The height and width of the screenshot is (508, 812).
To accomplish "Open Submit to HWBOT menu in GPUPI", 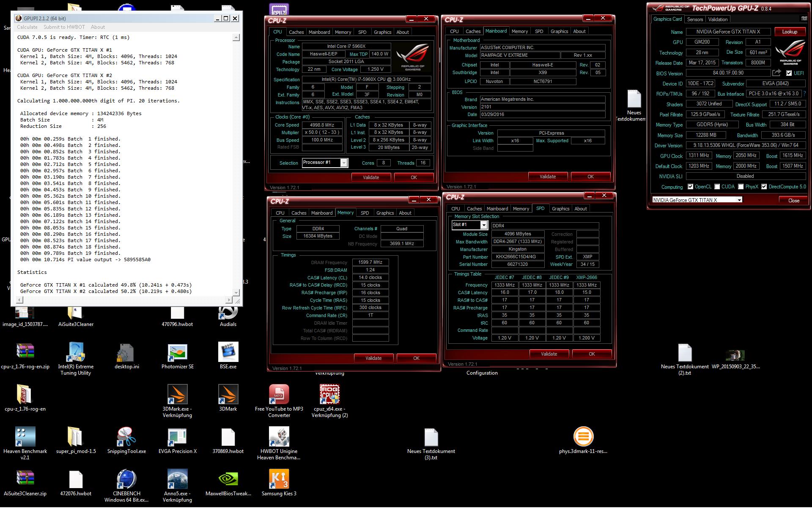I will pos(64,27).
